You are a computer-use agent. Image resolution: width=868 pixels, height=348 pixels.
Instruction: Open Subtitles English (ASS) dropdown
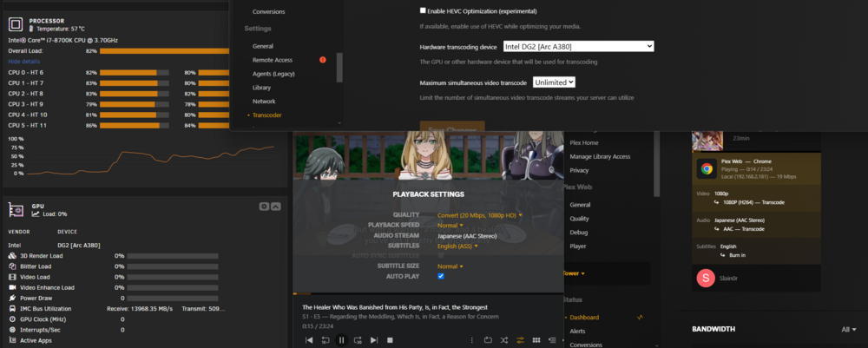[x=457, y=246]
